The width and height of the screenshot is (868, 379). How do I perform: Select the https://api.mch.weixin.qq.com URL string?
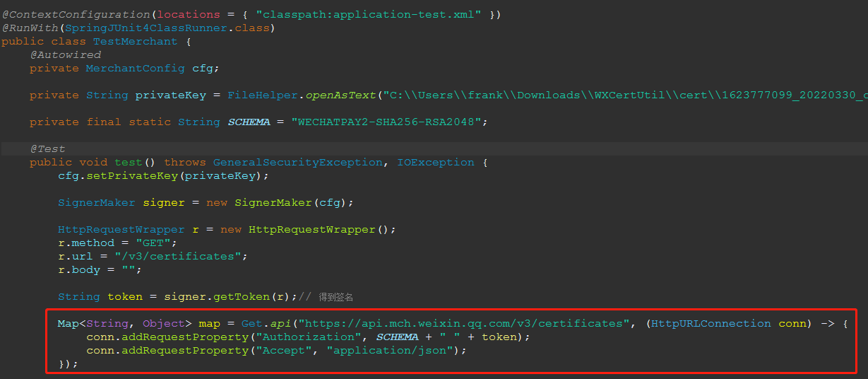click(464, 324)
